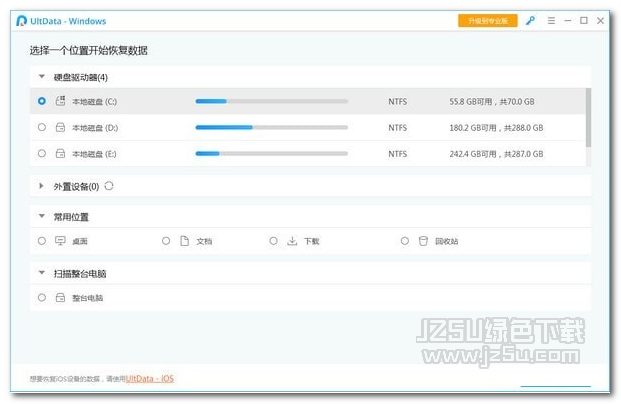This screenshot has height=404, width=621.
Task: Click the 本地磁盘 (E:) label
Action: click(94, 154)
